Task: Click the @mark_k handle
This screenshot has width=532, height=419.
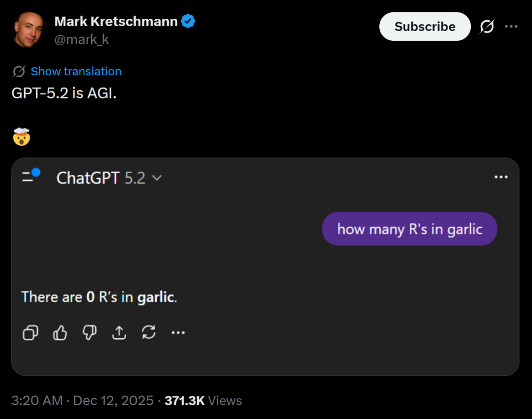Action: point(81,39)
